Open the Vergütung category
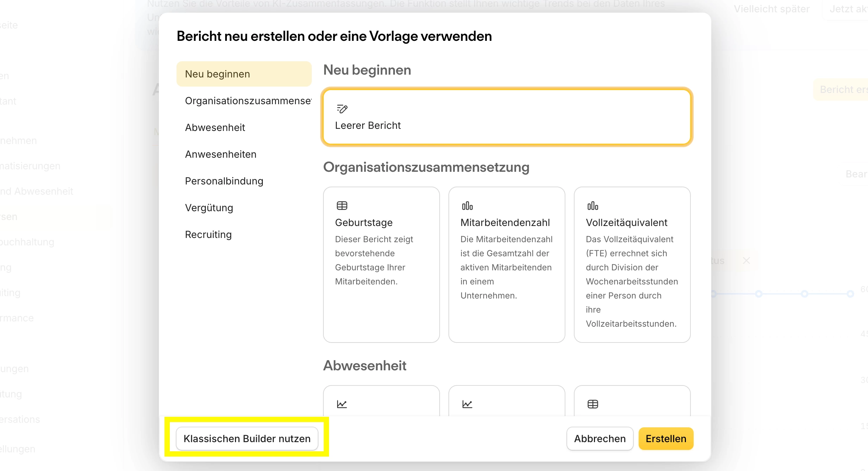Image resolution: width=868 pixels, height=471 pixels. point(209,208)
